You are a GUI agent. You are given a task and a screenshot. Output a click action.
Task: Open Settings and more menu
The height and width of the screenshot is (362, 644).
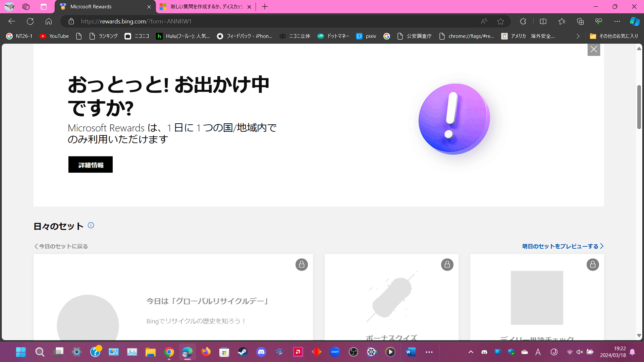(617, 21)
